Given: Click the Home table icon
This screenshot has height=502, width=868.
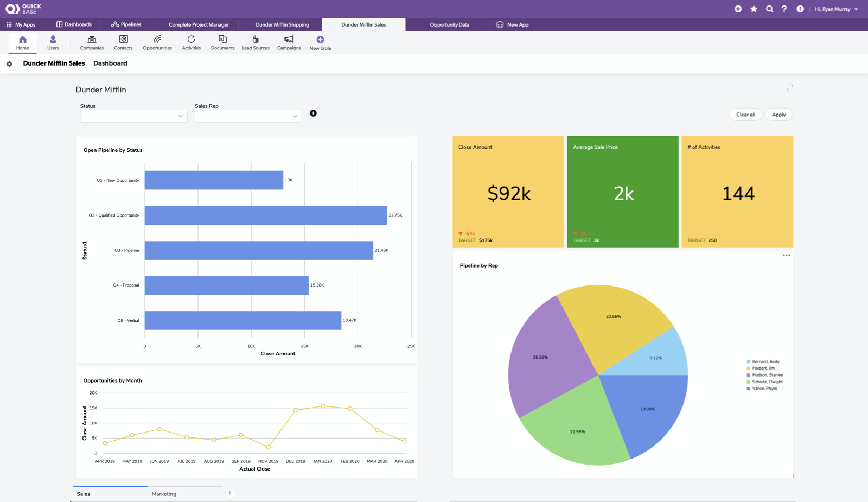Looking at the screenshot, I should coord(22,40).
